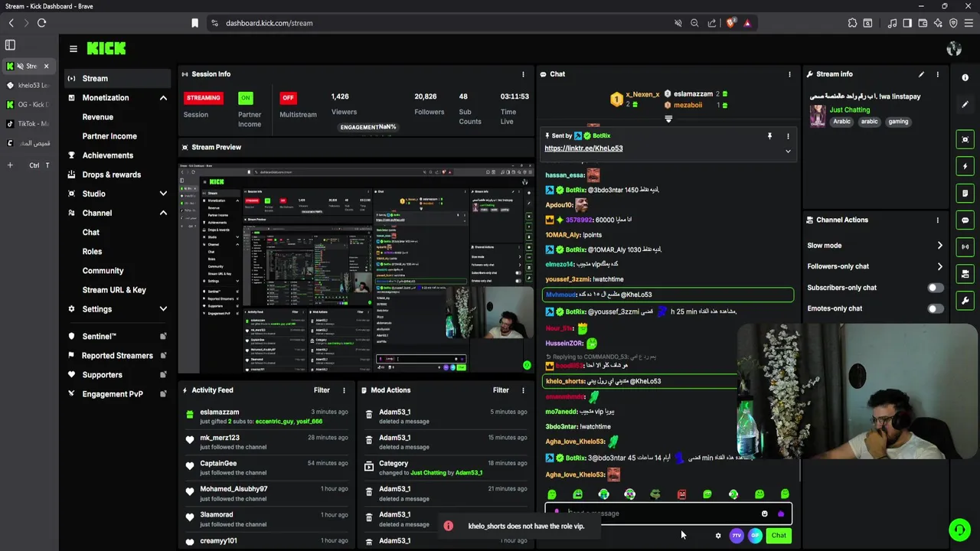Toggle the Partner Income ON indicator
The width and height of the screenshot is (980, 551).
245,98
